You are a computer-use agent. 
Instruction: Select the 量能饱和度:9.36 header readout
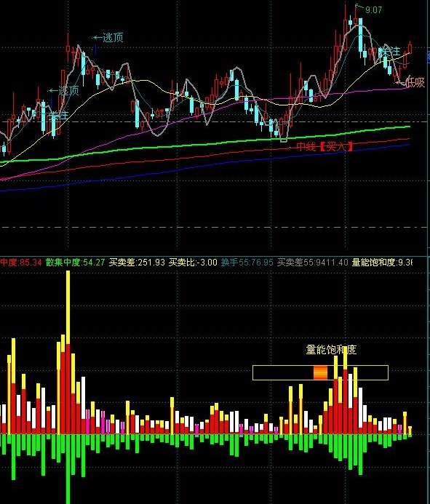click(x=382, y=263)
